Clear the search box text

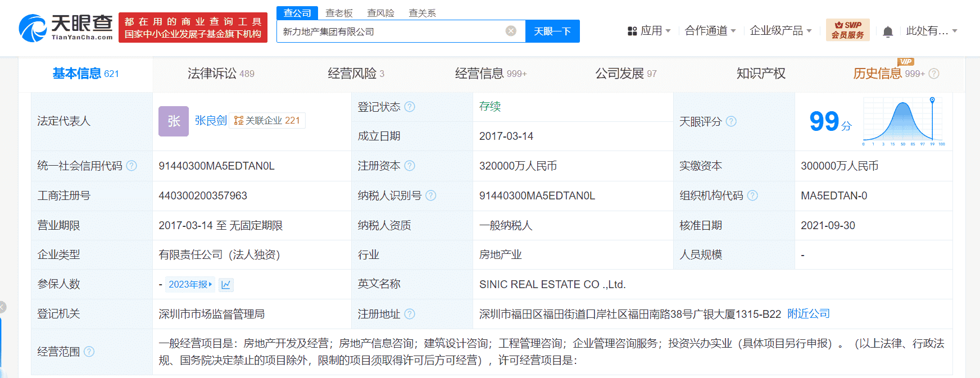[x=511, y=31]
